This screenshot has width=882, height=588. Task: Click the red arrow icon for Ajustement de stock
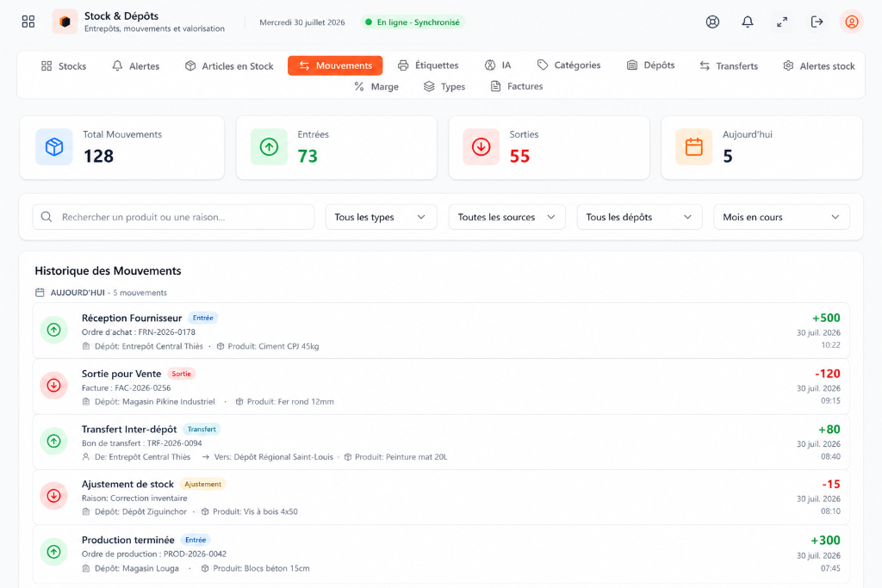tap(54, 496)
